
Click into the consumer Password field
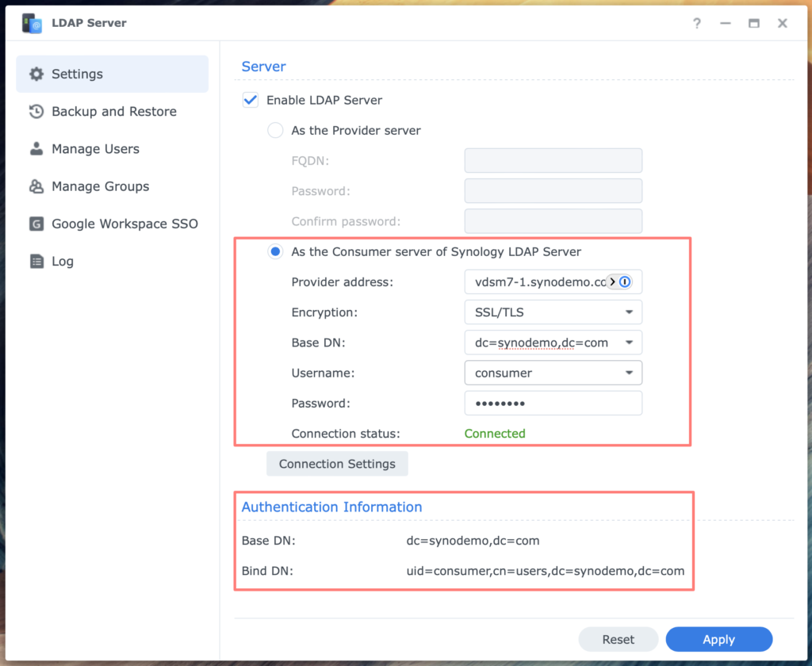(553, 403)
